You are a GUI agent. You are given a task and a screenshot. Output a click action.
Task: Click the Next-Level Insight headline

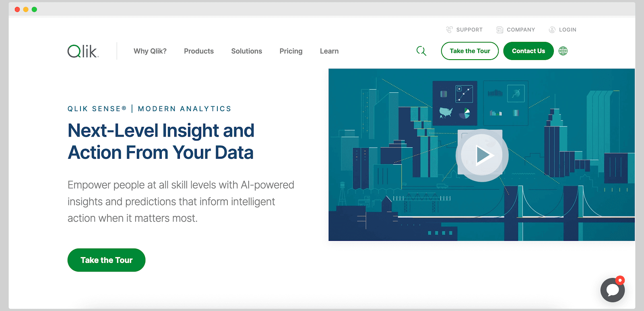161,141
